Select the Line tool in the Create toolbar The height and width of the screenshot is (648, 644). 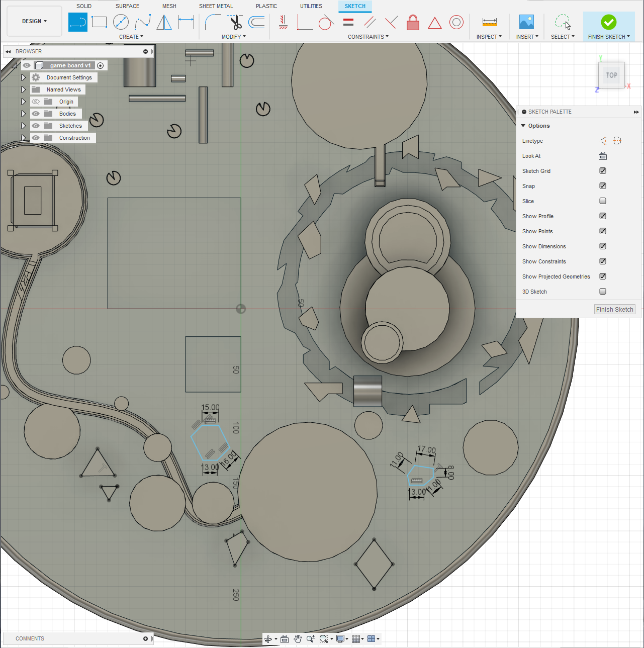pyautogui.click(x=78, y=22)
